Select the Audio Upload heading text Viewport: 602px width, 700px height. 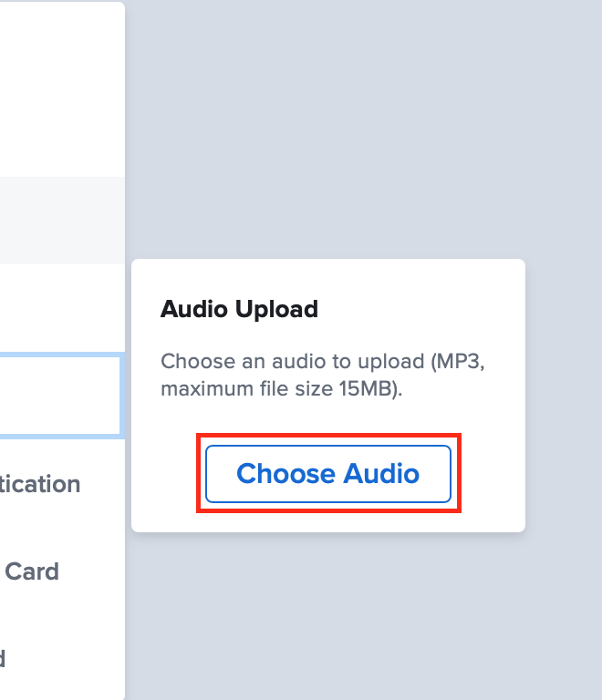click(x=239, y=309)
